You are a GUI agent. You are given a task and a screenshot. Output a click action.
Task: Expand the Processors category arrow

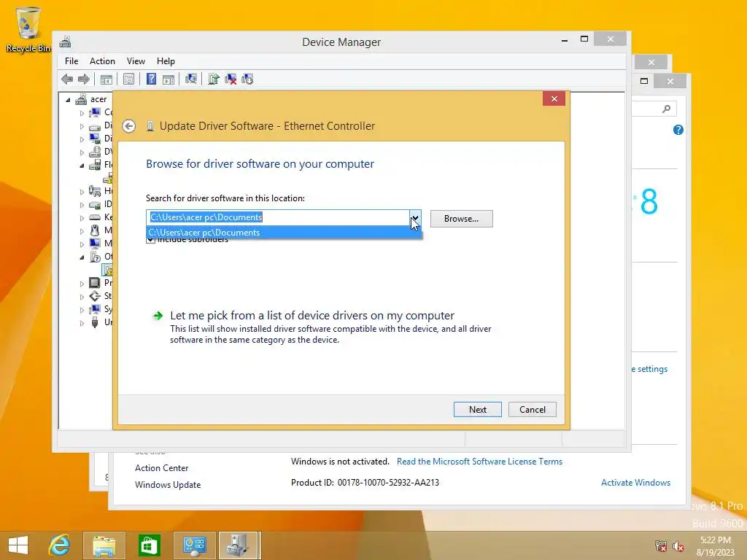(x=82, y=284)
